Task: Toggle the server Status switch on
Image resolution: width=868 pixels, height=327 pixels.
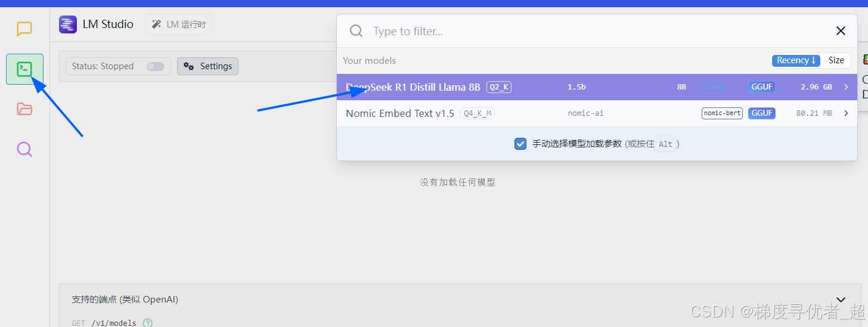Action: click(x=156, y=66)
